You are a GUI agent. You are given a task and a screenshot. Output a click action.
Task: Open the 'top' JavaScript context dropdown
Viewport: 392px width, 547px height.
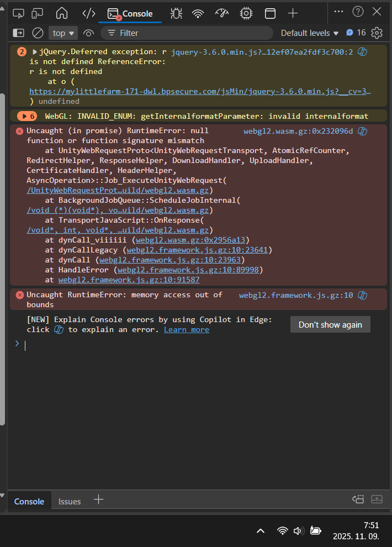tap(63, 33)
